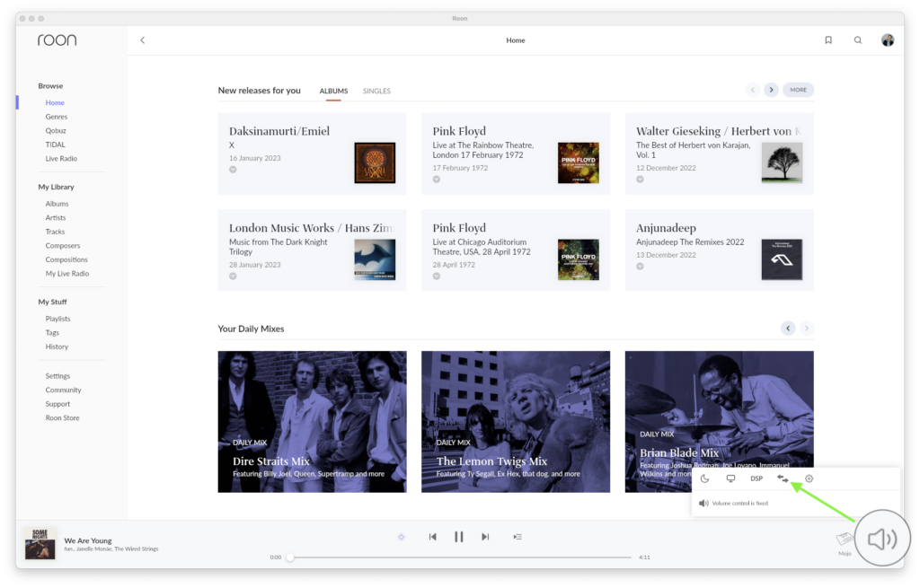Open the Dark Knight Trilogy album cover
The image size is (920, 588).
coord(375,259)
